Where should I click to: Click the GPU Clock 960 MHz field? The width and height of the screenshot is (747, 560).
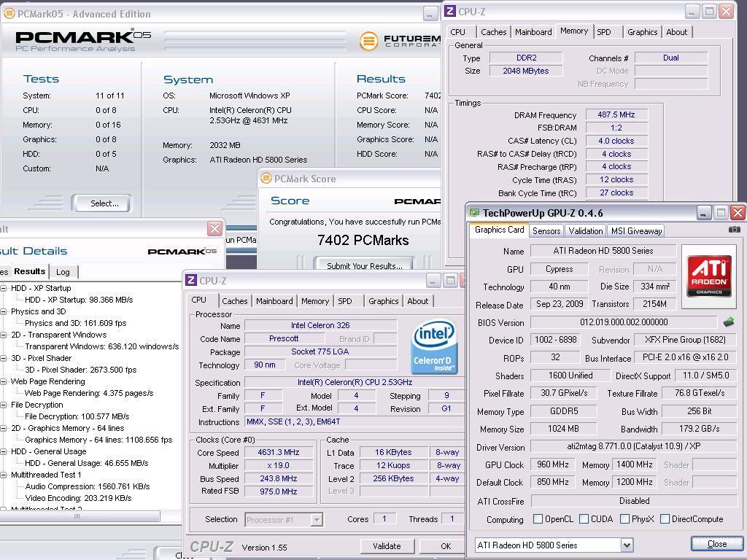tap(552, 464)
